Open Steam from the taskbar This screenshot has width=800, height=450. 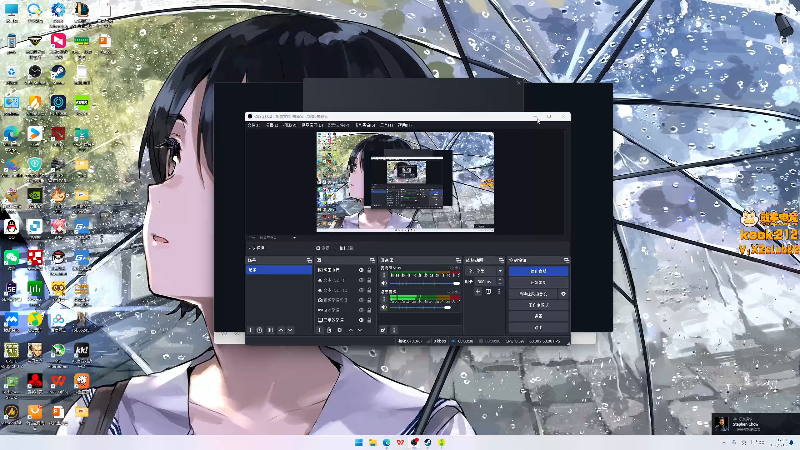click(x=428, y=442)
